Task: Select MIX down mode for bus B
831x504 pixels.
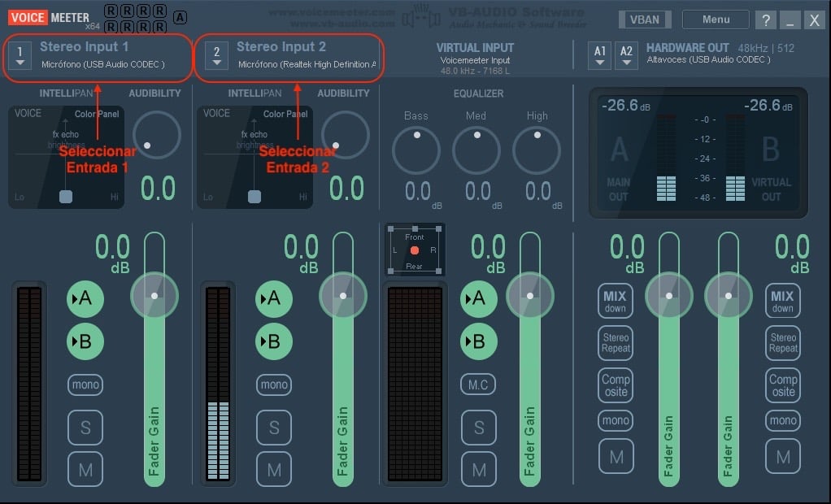Action: (x=783, y=301)
